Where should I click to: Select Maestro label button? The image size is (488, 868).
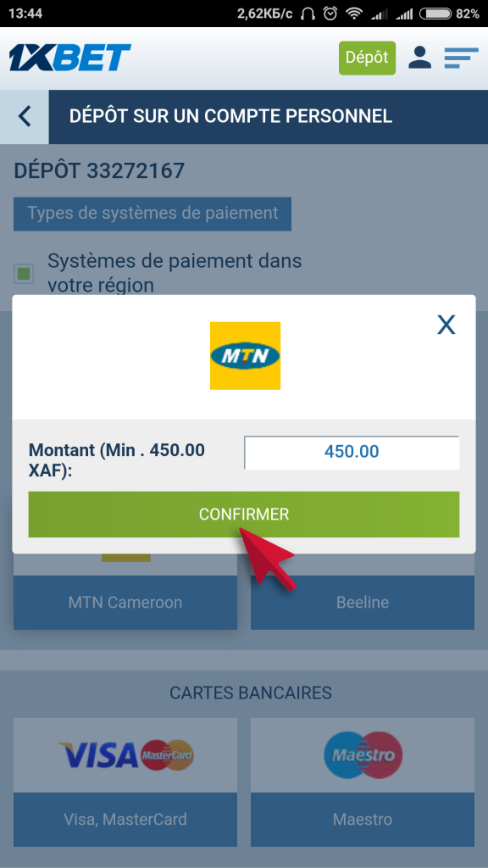[363, 820]
